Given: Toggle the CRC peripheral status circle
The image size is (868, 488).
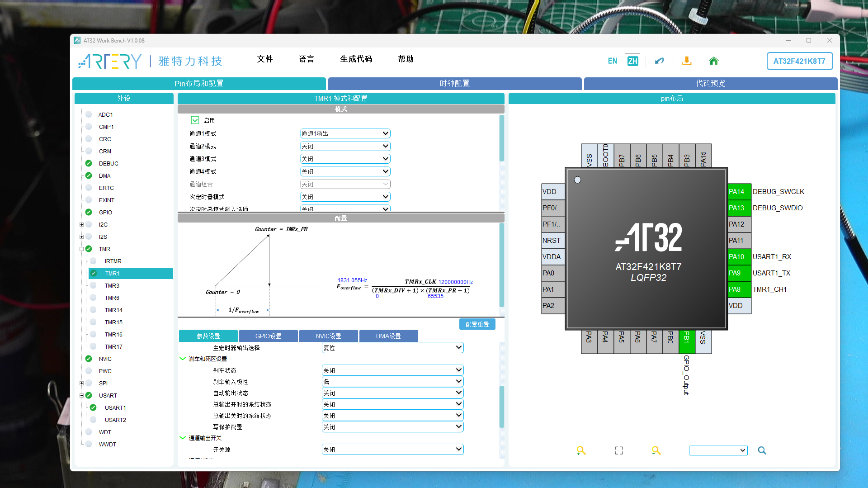Looking at the screenshot, I should [89, 139].
